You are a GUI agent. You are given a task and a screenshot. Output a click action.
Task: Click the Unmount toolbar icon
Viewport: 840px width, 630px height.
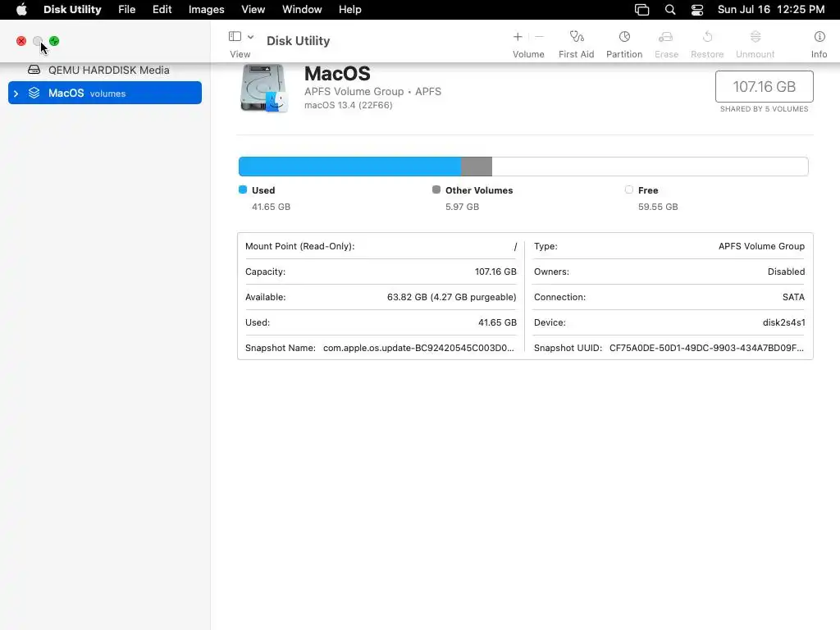(756, 36)
